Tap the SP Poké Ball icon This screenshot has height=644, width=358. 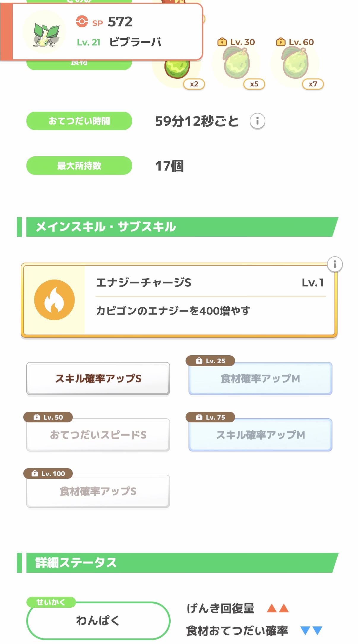click(82, 22)
